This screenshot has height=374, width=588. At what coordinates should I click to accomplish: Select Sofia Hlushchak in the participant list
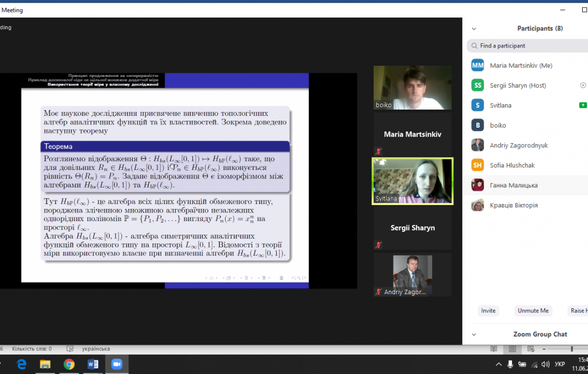(x=512, y=165)
